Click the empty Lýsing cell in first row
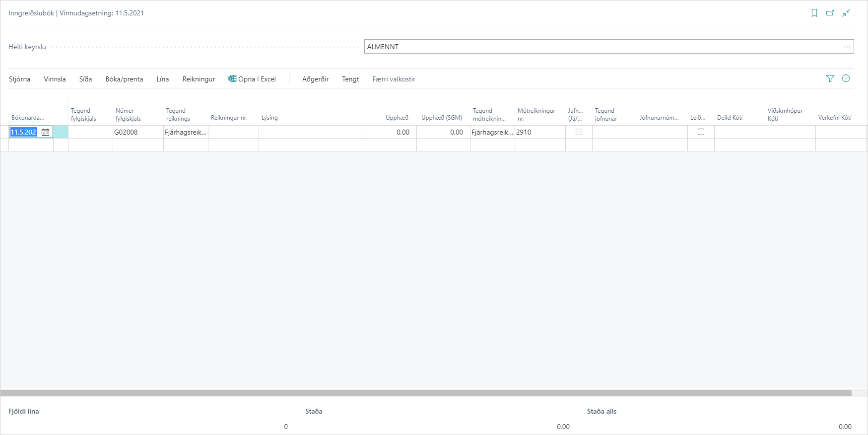Image resolution: width=868 pixels, height=435 pixels. [x=311, y=132]
